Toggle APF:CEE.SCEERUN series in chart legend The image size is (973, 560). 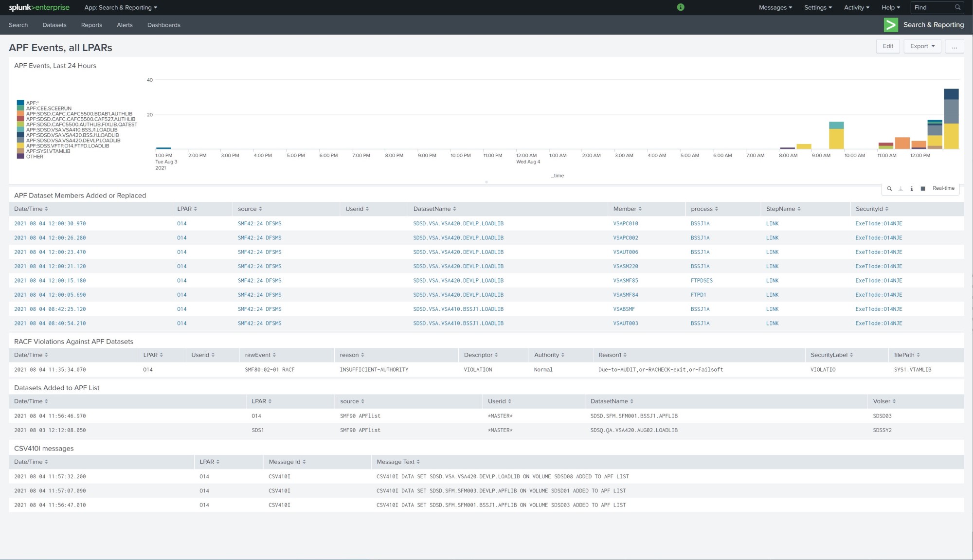point(49,108)
